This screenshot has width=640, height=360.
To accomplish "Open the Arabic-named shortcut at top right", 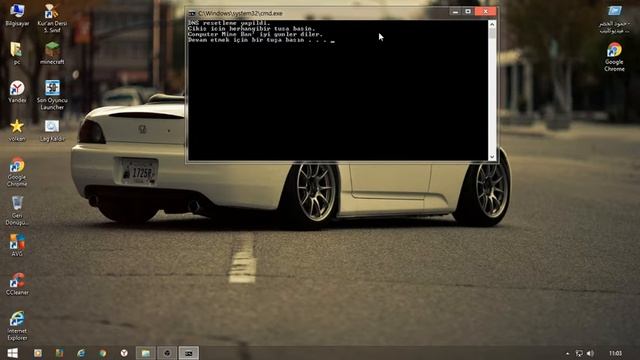I will (614, 19).
